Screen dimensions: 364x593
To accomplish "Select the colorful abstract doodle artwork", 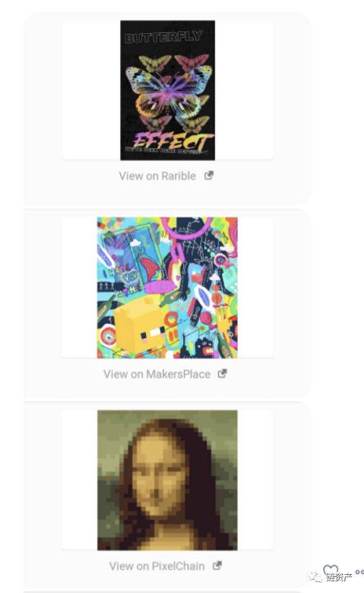I will click(167, 288).
